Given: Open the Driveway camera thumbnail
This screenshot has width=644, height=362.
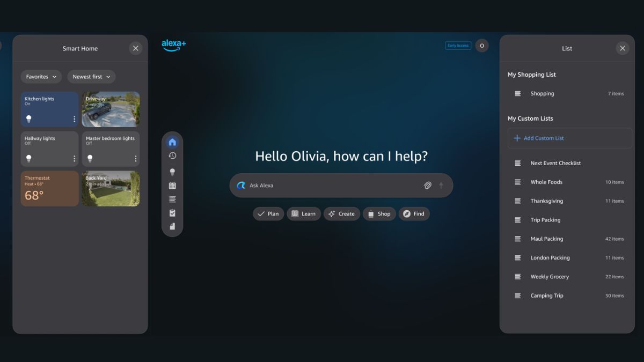Looking at the screenshot, I should [111, 109].
